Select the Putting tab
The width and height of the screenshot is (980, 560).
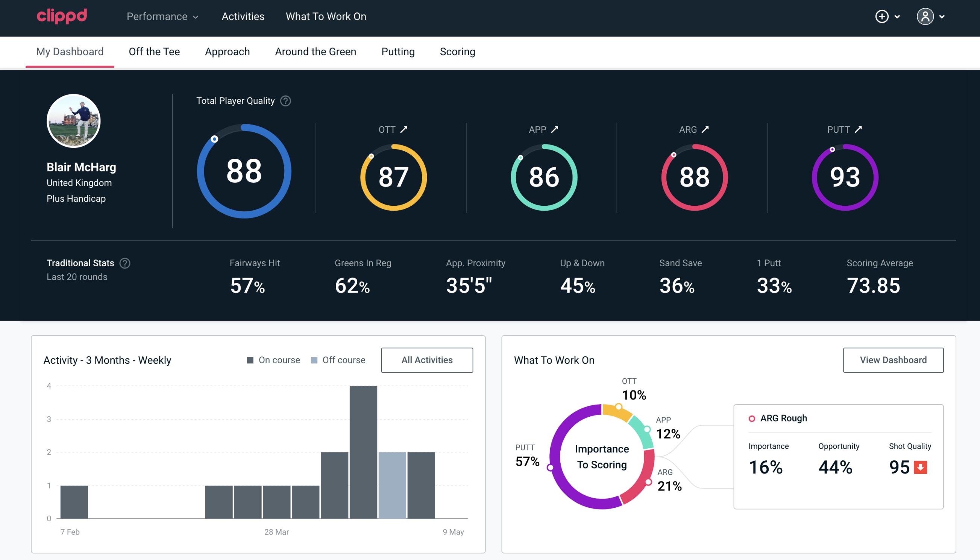pos(398,51)
